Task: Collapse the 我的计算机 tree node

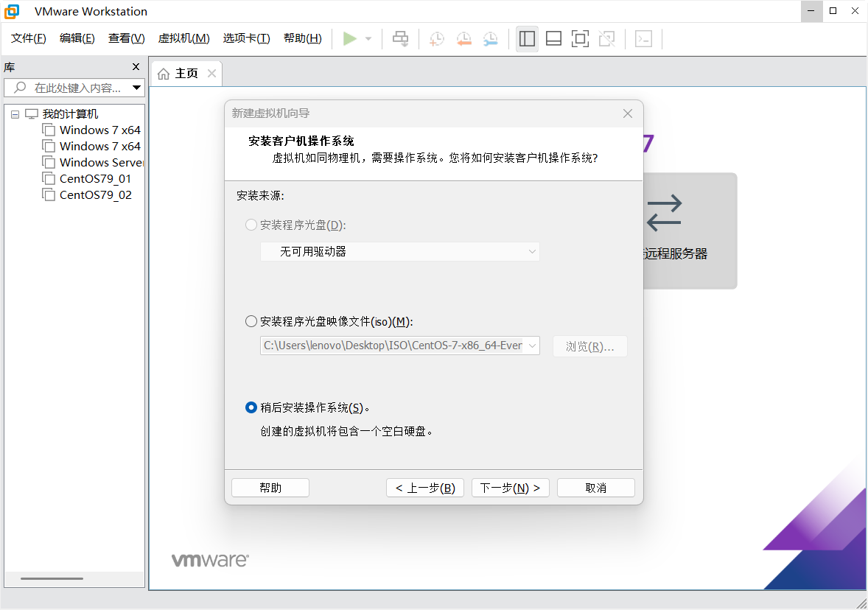Action: pos(15,115)
